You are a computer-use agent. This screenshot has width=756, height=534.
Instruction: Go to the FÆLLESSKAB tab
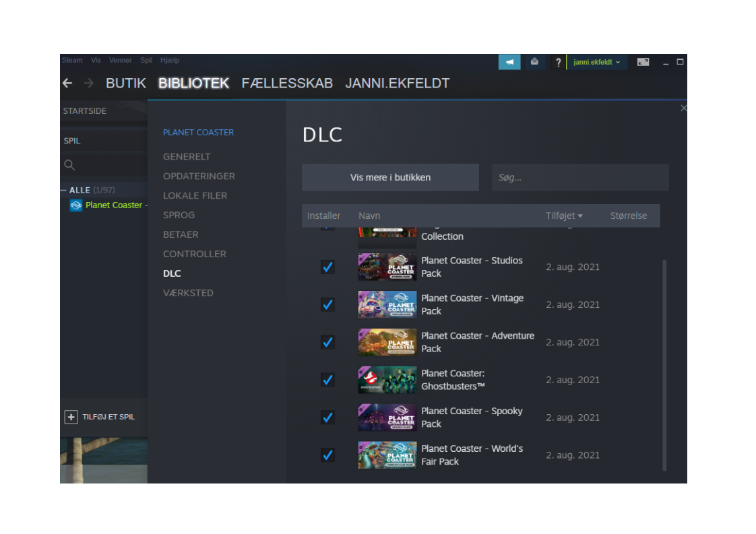pos(287,84)
